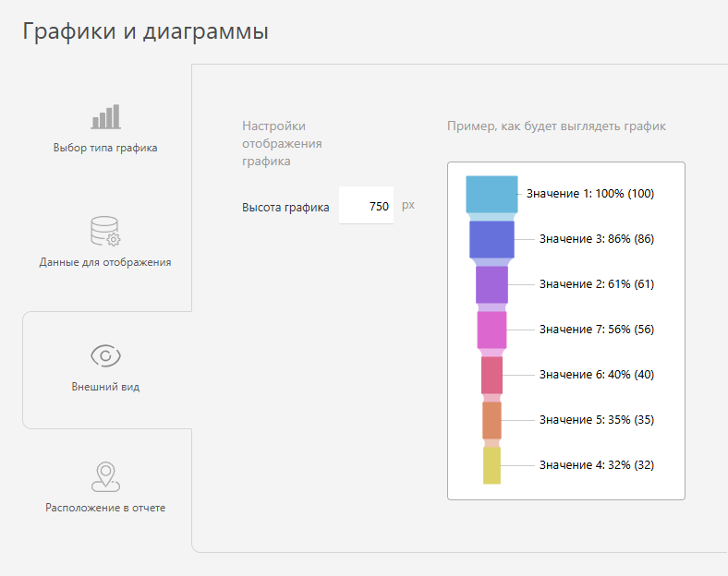This screenshot has height=576, width=728.
Task: Click the Высота графика label
Action: pos(285,208)
